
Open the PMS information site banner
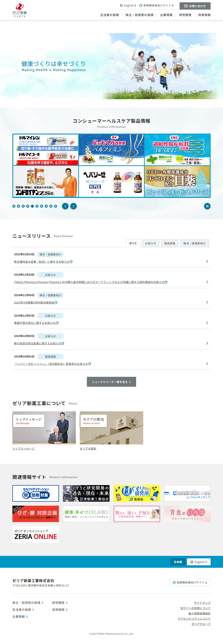click(137, 514)
